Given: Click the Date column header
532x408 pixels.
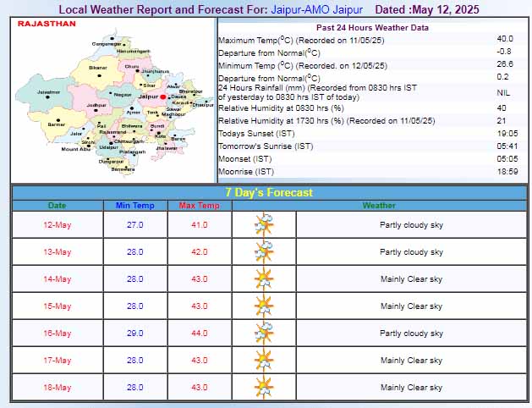Looking at the screenshot, I should [x=57, y=206].
